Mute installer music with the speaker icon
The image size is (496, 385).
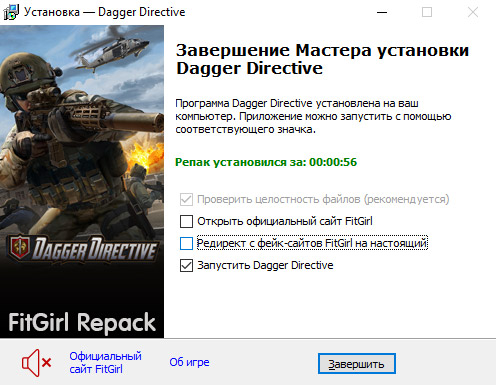(x=37, y=363)
